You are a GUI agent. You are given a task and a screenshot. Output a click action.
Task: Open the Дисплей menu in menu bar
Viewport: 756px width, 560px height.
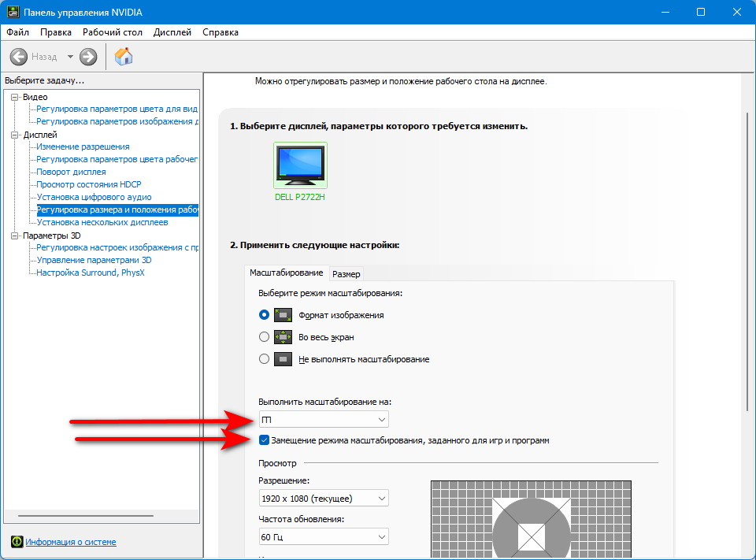click(172, 32)
